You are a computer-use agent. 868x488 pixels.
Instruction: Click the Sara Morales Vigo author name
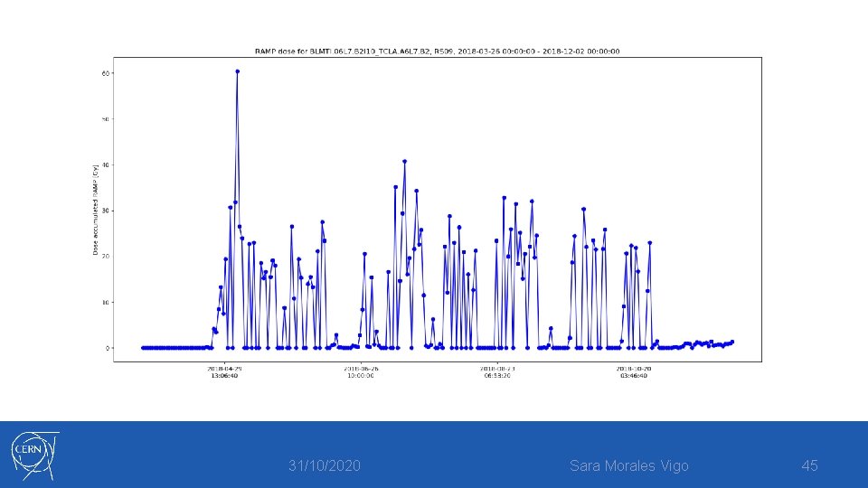629,466
